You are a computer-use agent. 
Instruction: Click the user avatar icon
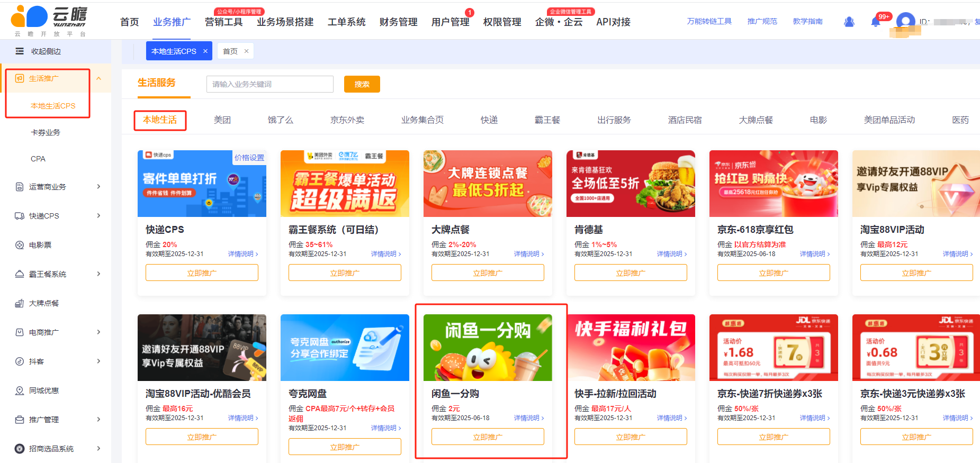[x=905, y=21]
